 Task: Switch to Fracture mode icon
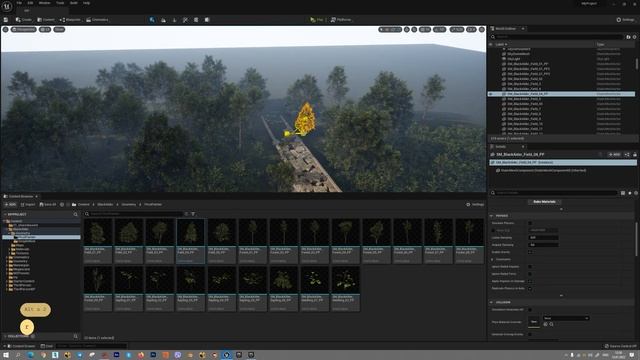click(x=196, y=20)
